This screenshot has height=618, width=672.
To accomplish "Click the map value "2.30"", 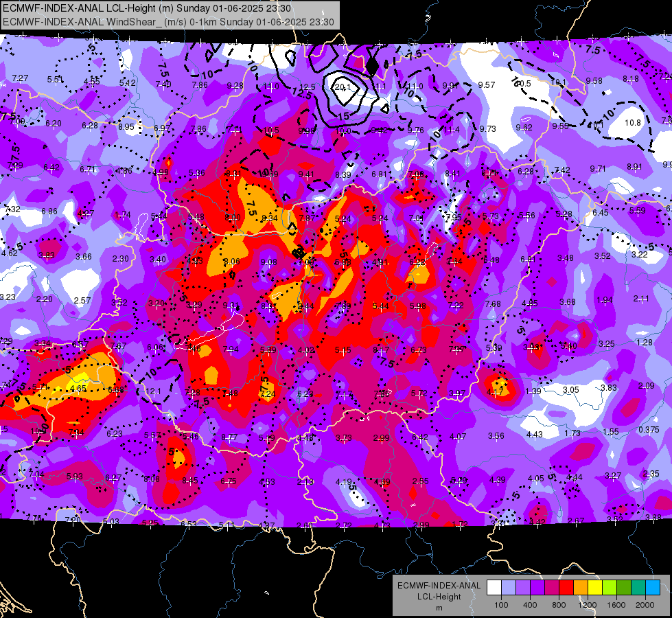I will [120, 259].
